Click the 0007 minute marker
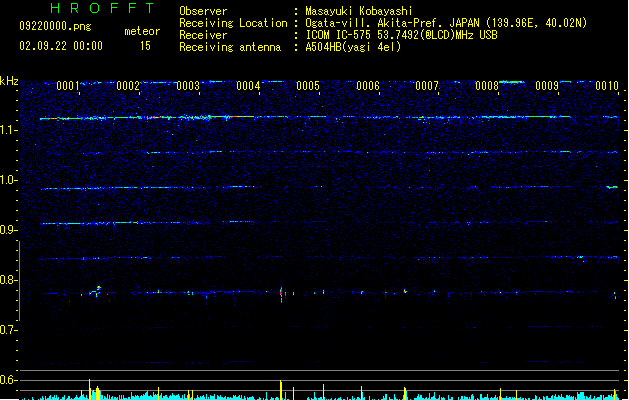Image resolution: width=629 pixels, height=400 pixels. (x=427, y=86)
